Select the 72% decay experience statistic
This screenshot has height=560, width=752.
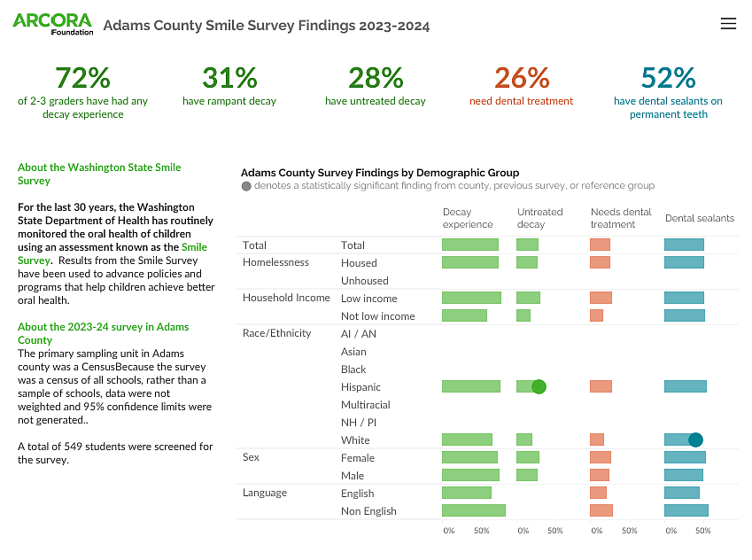[83, 78]
